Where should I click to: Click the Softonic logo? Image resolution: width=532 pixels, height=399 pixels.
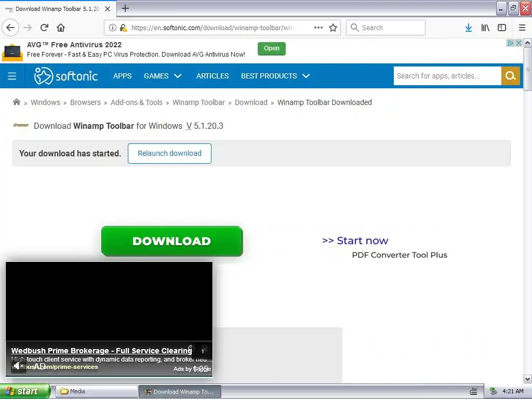(x=66, y=76)
